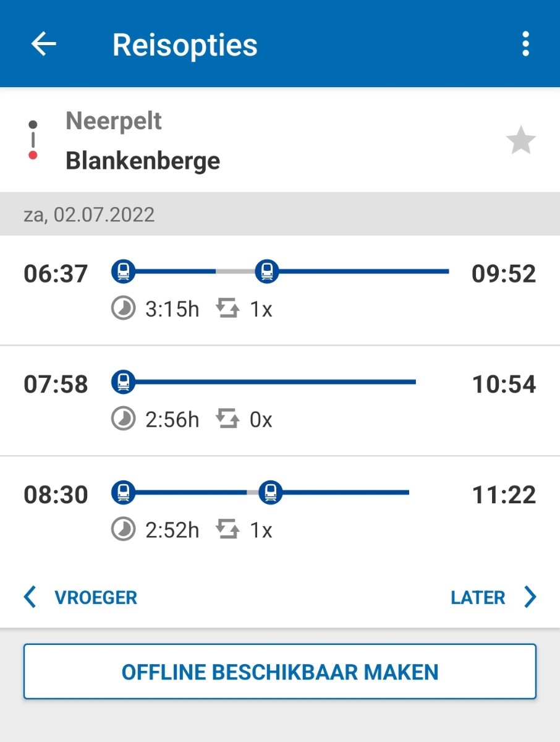Expand the direct 07:58 journey details
This screenshot has height=742, width=560.
click(279, 401)
